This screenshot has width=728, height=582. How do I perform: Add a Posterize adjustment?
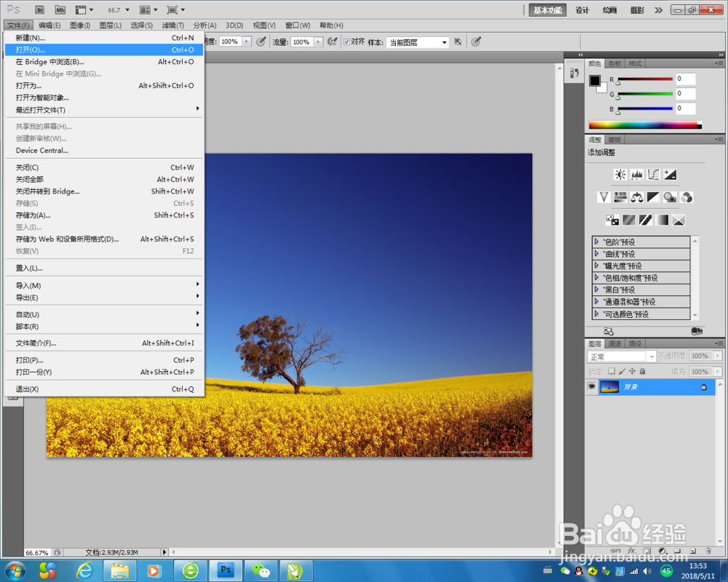629,220
